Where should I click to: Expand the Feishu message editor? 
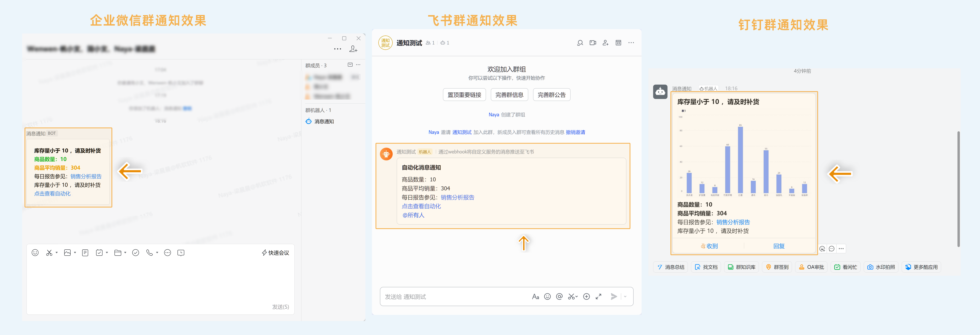click(x=599, y=296)
